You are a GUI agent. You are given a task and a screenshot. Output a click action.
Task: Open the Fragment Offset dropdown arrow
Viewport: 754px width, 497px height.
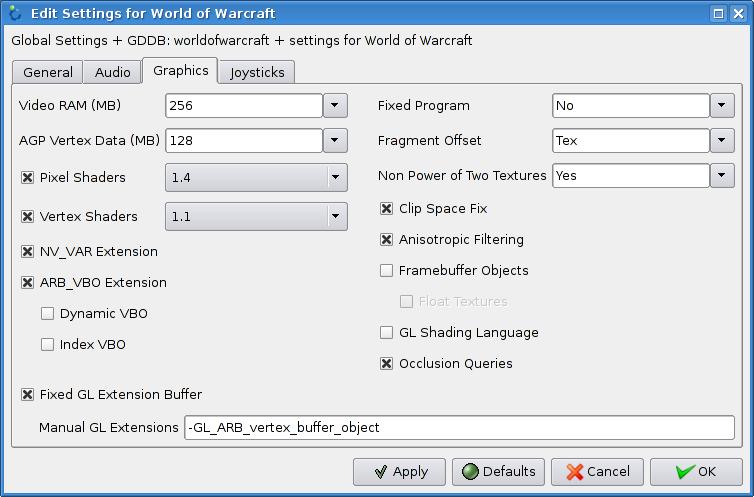722,141
